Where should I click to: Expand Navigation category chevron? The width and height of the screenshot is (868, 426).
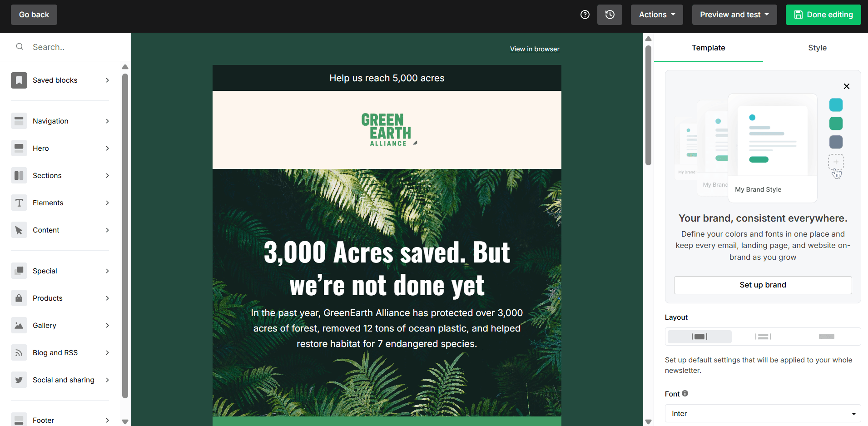[108, 121]
